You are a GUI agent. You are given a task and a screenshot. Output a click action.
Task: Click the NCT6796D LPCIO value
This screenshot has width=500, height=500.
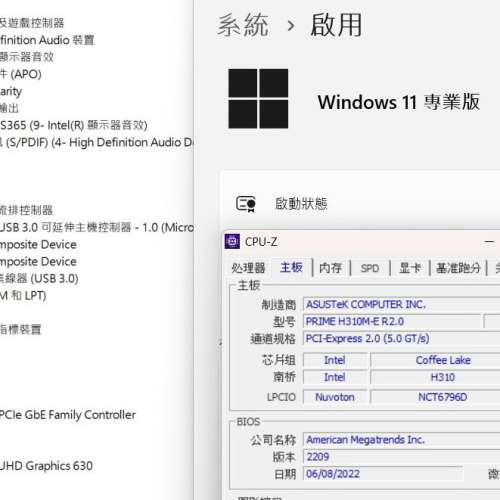(x=435, y=397)
